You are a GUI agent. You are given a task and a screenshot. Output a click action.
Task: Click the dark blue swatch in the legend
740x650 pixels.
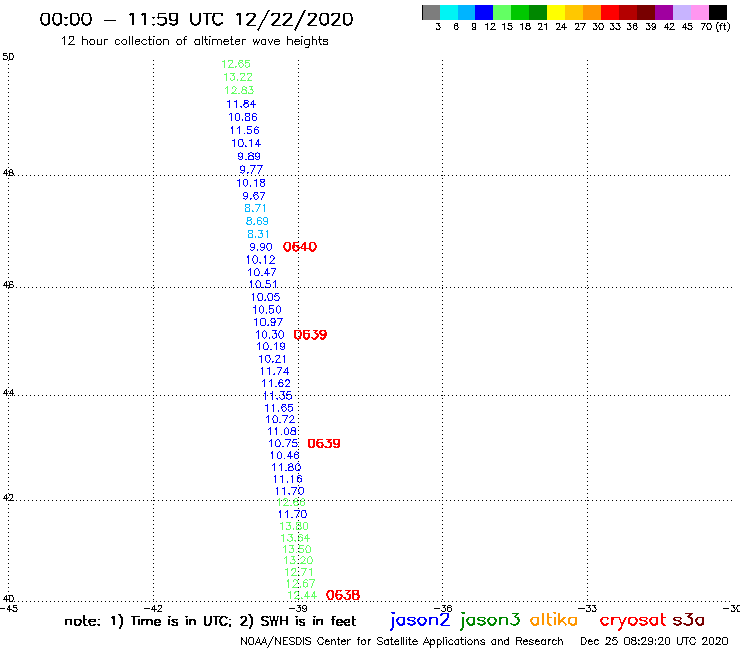[484, 12]
